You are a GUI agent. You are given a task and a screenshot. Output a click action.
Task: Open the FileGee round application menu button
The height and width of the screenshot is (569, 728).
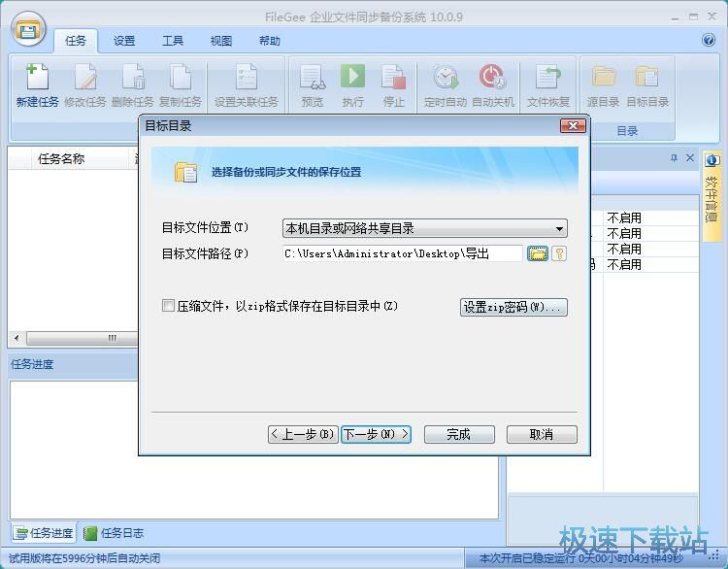(28, 29)
